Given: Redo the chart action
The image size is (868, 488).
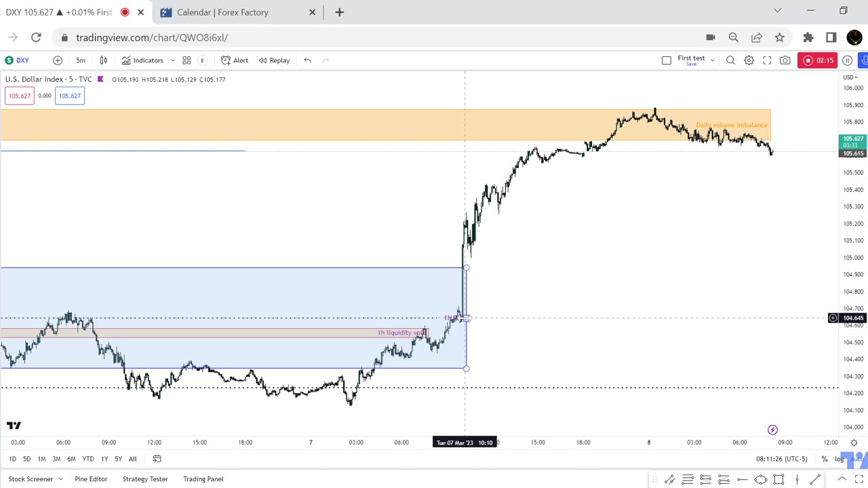Looking at the screenshot, I should point(325,60).
